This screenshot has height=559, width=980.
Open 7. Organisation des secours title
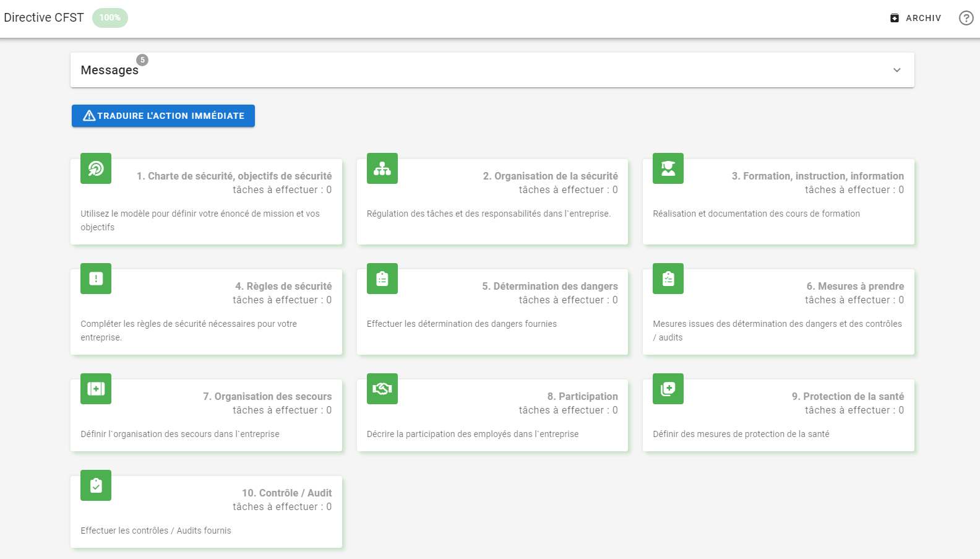(x=267, y=396)
